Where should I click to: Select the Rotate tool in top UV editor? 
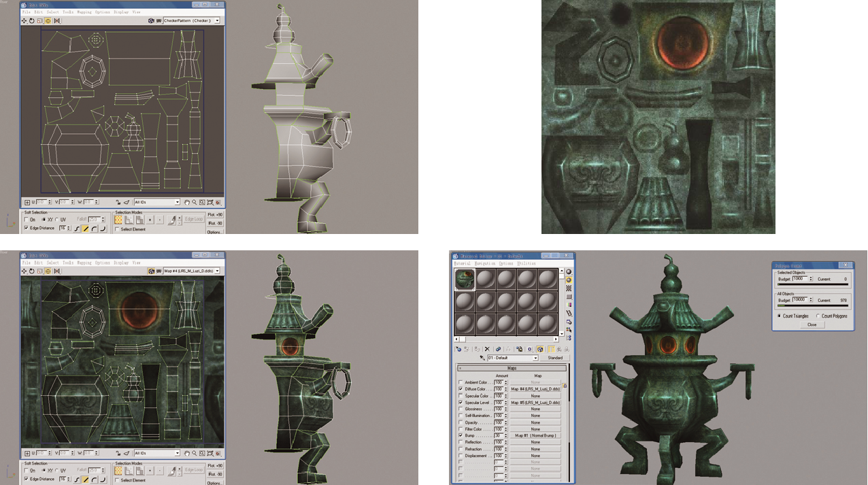(32, 21)
